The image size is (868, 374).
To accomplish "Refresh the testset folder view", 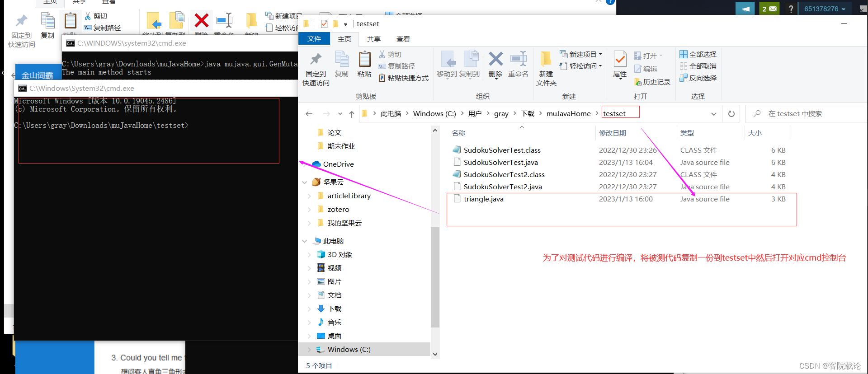I will (731, 114).
